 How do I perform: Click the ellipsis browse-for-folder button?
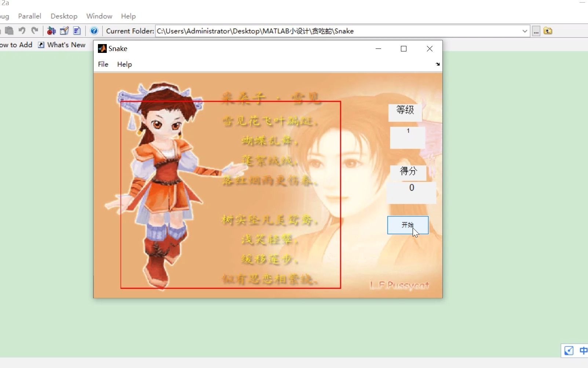click(x=536, y=31)
